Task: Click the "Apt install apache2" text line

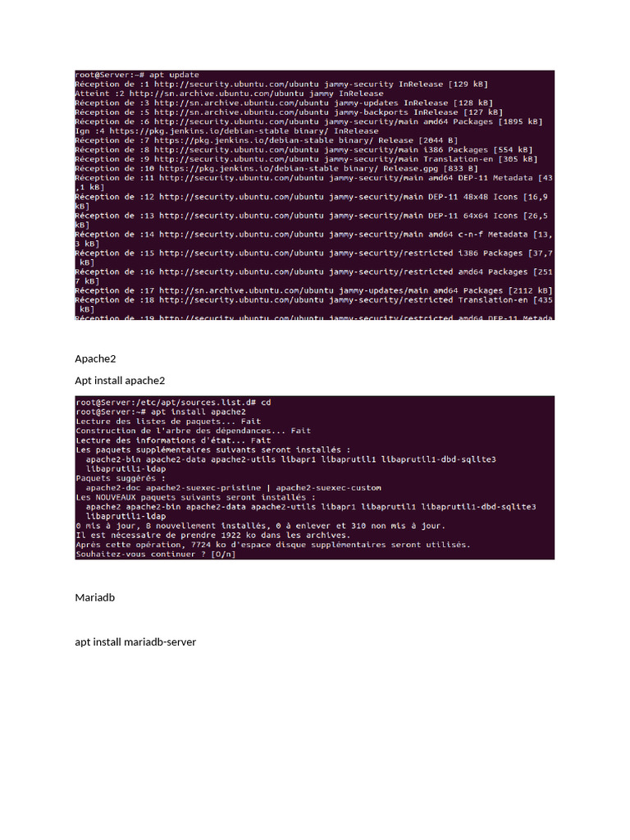Action: (120, 381)
